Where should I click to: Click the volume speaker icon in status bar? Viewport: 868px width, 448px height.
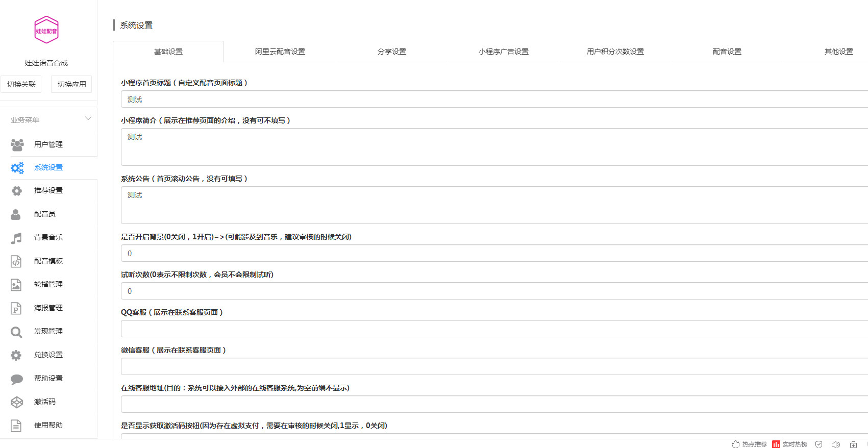835,444
